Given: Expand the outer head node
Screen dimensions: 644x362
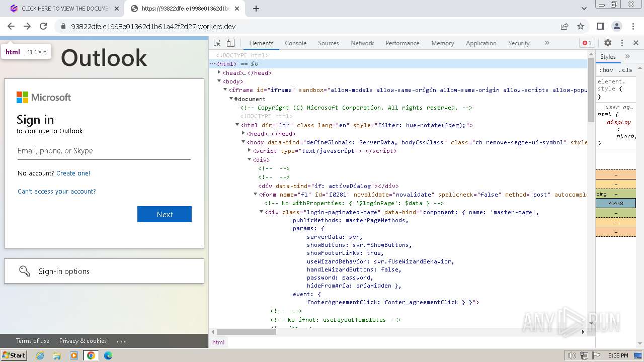Looking at the screenshot, I should point(219,72).
